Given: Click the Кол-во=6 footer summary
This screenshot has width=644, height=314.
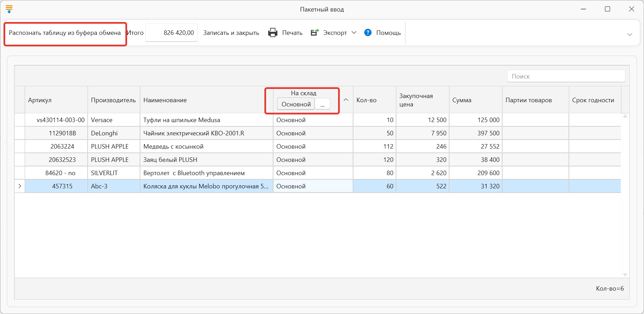Looking at the screenshot, I should point(610,288).
